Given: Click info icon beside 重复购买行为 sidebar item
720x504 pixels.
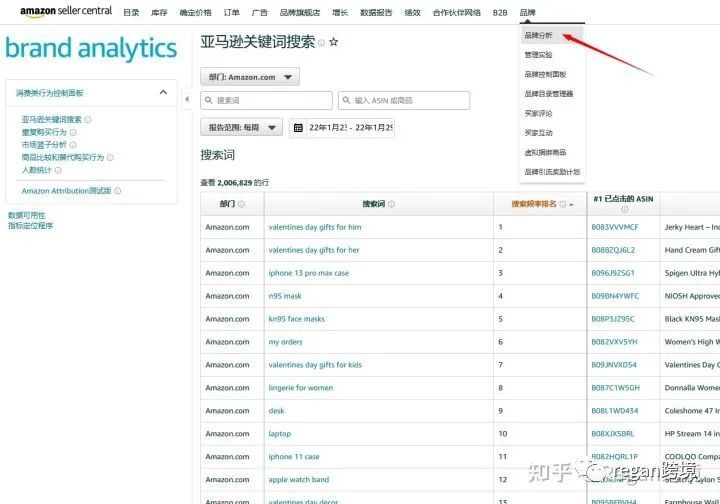Looking at the screenshot, I should coord(73,132).
